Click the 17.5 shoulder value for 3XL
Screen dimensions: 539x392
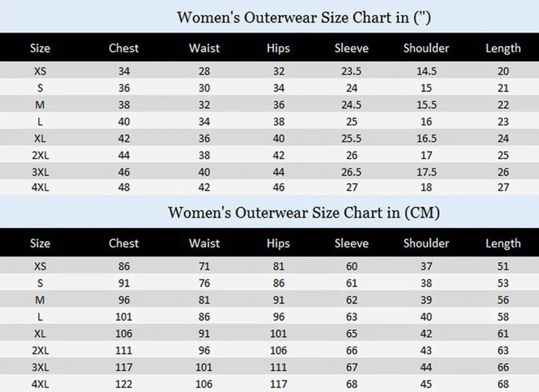tap(426, 172)
